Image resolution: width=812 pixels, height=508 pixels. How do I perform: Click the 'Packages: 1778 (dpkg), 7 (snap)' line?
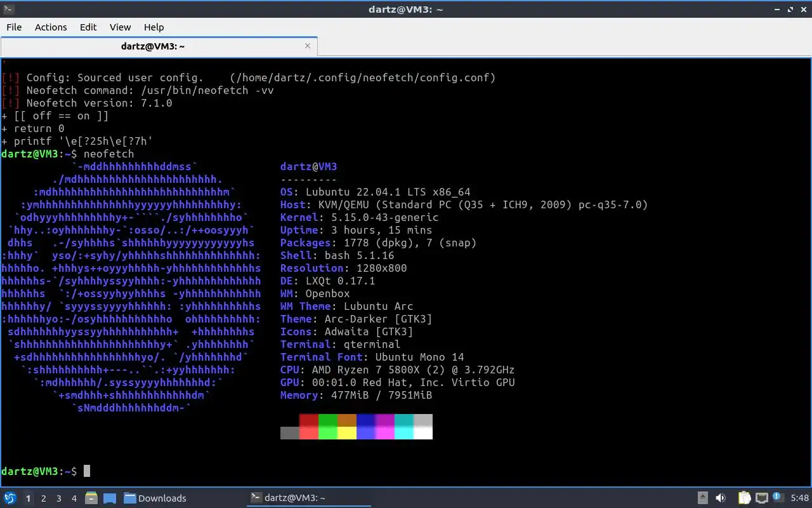379,243
